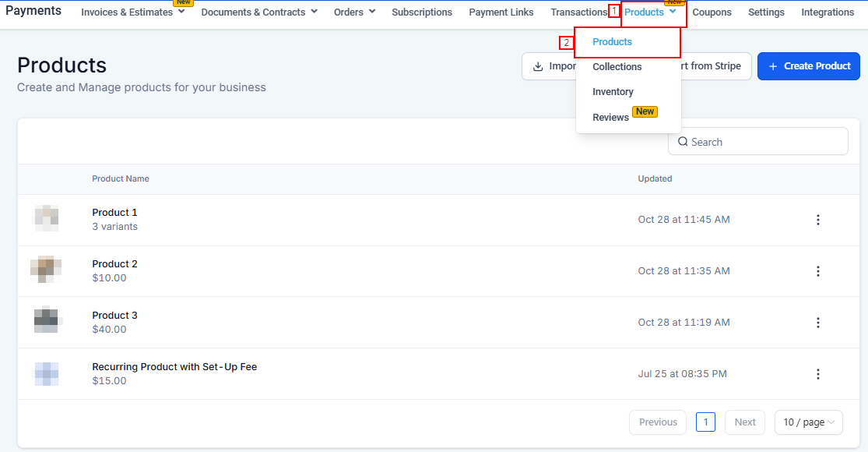Expand the Orders dropdown menu
Screen dimensions: 868x452
(x=372, y=12)
